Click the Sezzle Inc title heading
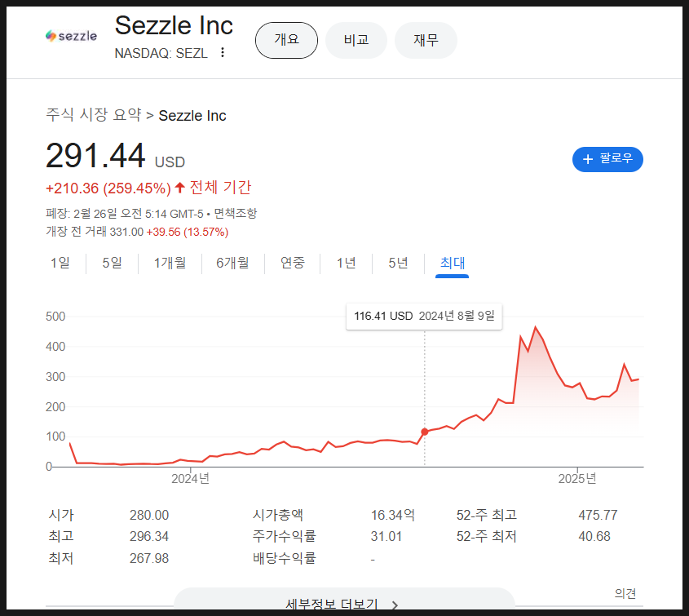 [x=174, y=25]
